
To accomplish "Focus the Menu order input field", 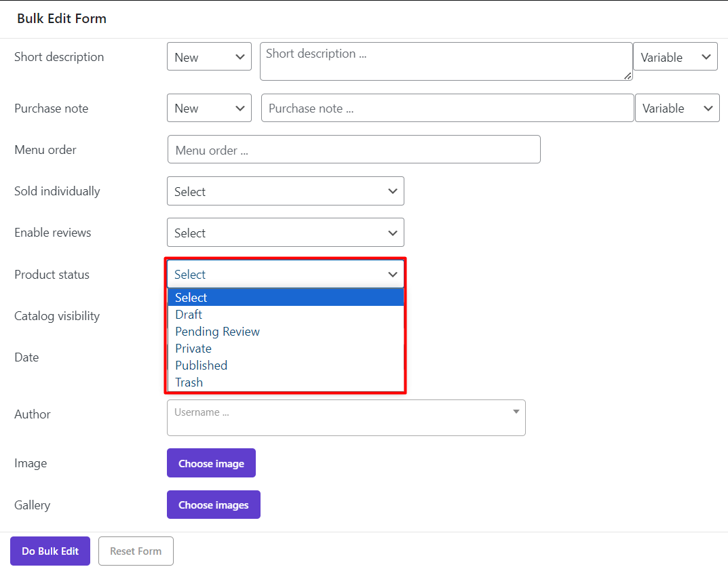I will (353, 150).
